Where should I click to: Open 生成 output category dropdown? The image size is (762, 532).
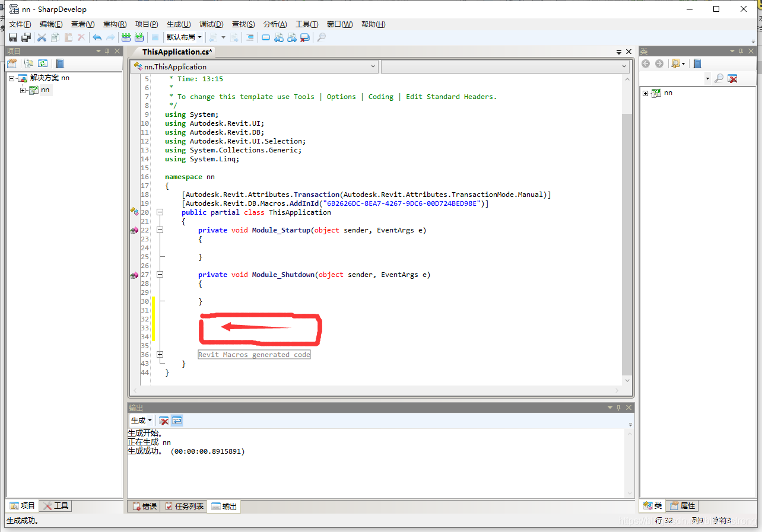[x=141, y=420]
